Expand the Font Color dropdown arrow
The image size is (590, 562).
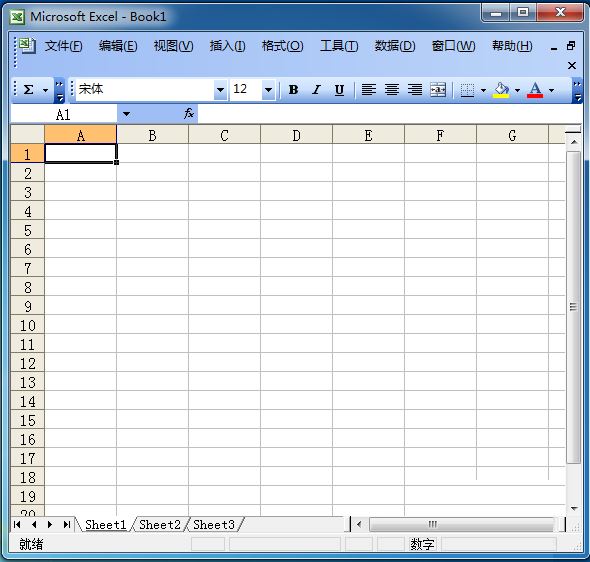(x=552, y=90)
